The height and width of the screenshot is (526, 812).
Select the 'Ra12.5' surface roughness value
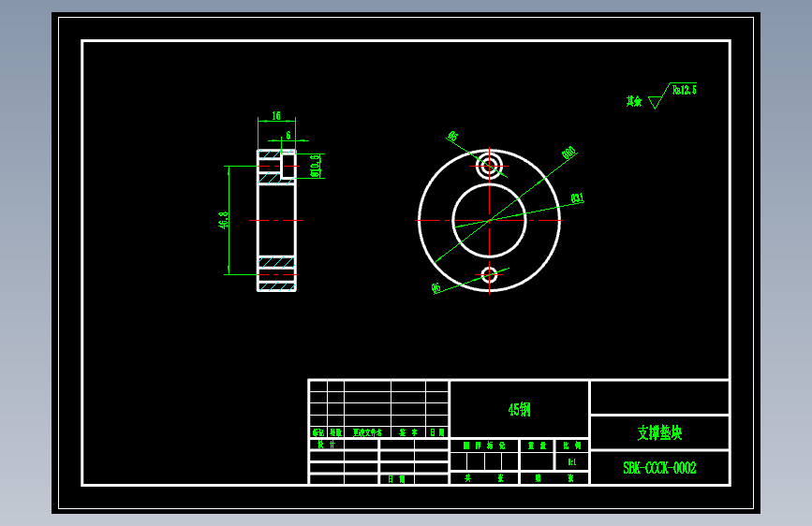(684, 90)
